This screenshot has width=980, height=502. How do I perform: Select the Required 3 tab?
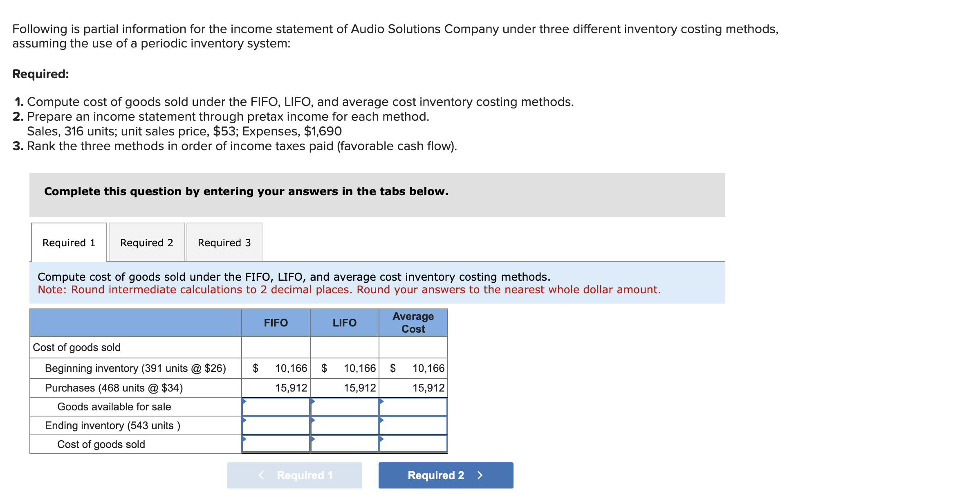pyautogui.click(x=224, y=243)
